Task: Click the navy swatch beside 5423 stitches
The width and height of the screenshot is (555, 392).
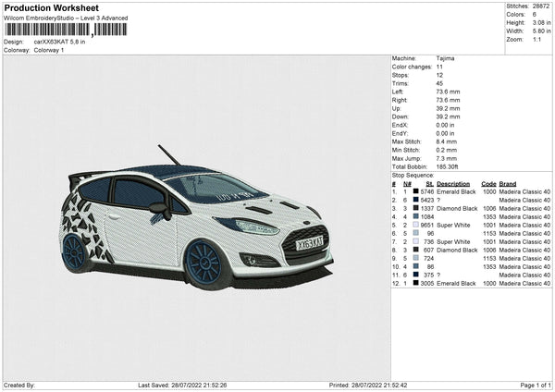Action: [416, 200]
